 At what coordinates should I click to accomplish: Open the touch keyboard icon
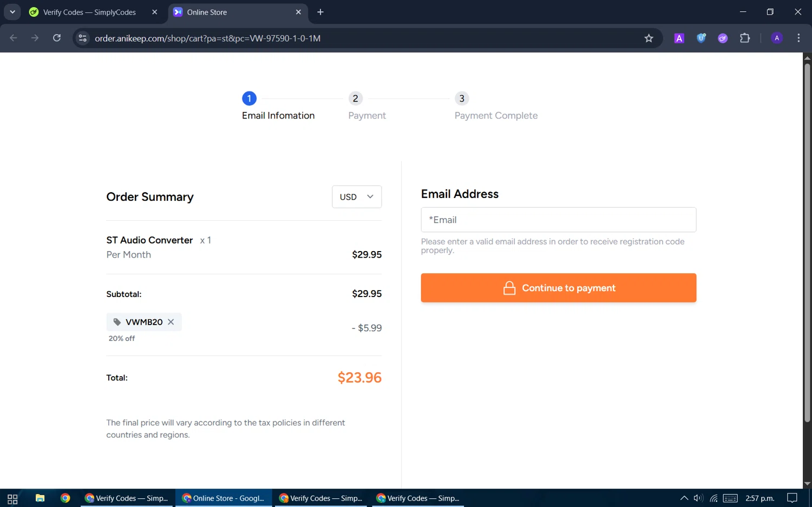(730, 498)
